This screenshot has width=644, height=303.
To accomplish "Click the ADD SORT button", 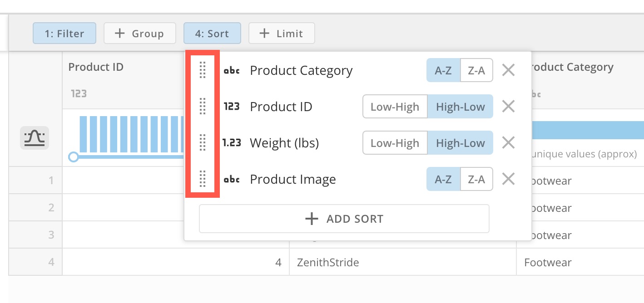I will pyautogui.click(x=344, y=219).
